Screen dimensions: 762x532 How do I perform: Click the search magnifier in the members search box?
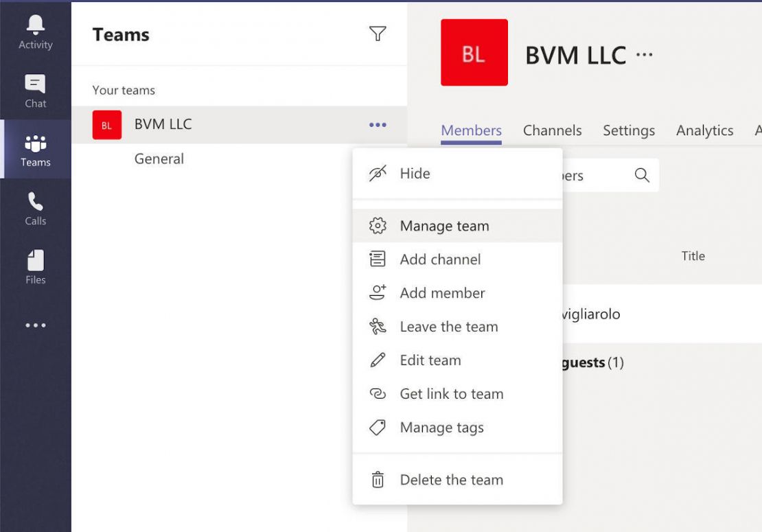[640, 176]
